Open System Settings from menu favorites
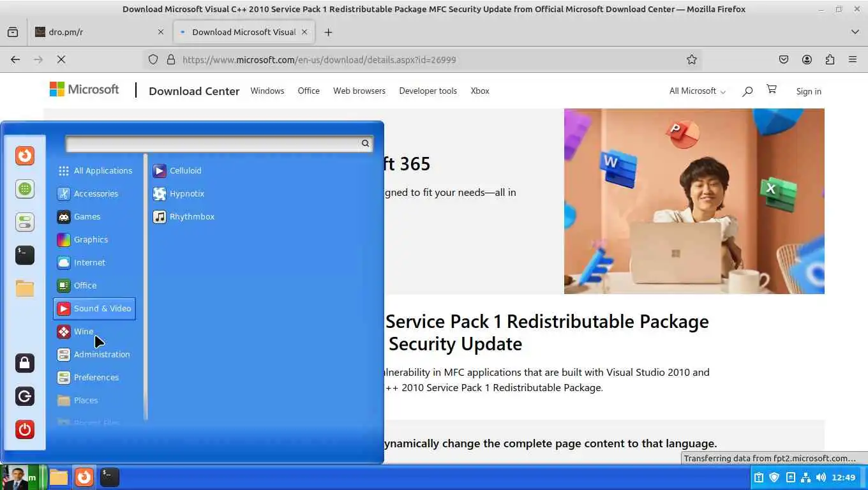The image size is (868, 490). point(24,222)
